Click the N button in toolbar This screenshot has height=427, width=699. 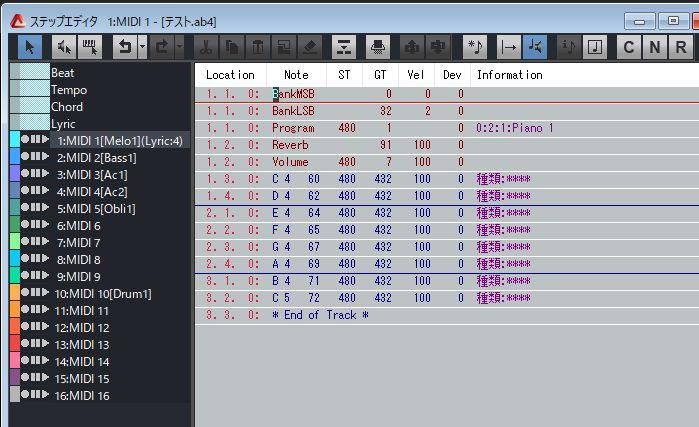[x=655, y=46]
